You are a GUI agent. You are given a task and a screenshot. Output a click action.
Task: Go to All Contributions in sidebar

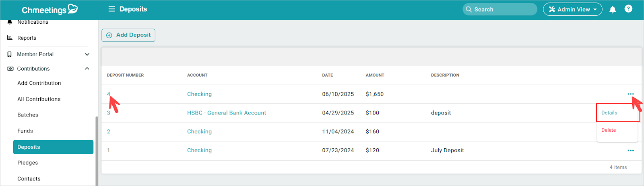tap(39, 99)
